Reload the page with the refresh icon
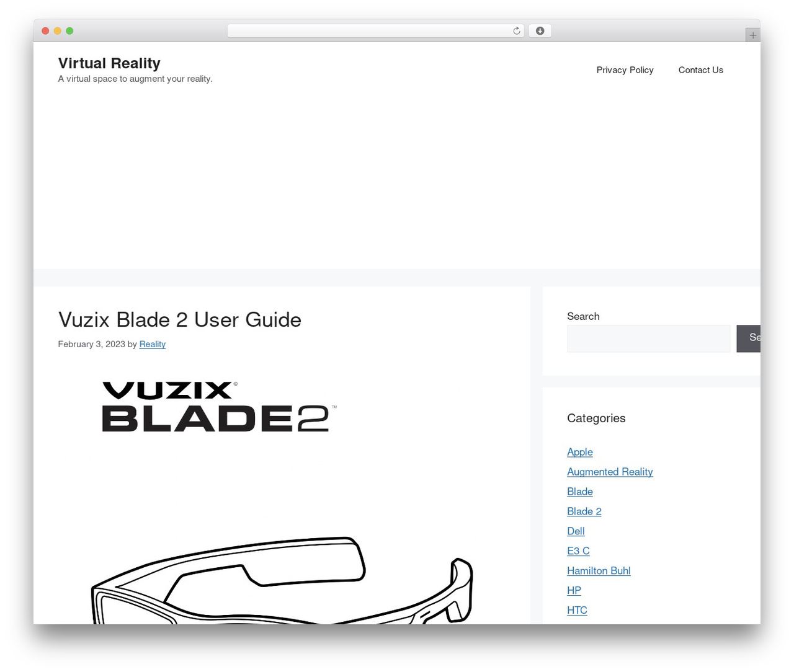The width and height of the screenshot is (794, 672). pyautogui.click(x=516, y=31)
